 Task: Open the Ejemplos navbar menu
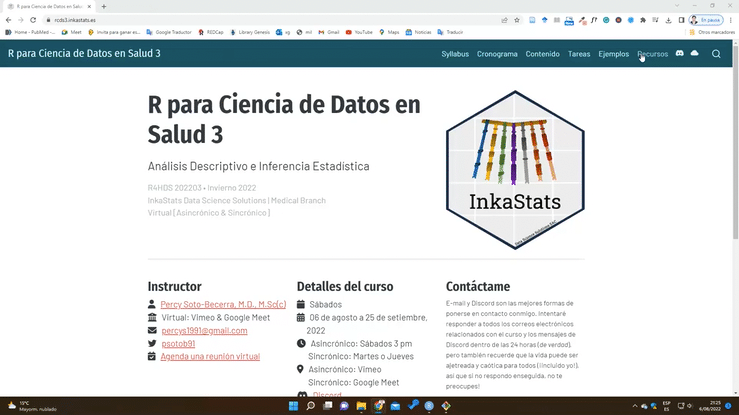(x=613, y=54)
